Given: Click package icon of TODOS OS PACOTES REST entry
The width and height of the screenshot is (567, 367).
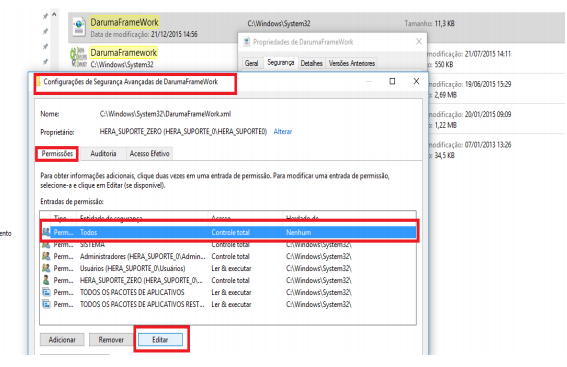Looking at the screenshot, I should click(x=46, y=304).
